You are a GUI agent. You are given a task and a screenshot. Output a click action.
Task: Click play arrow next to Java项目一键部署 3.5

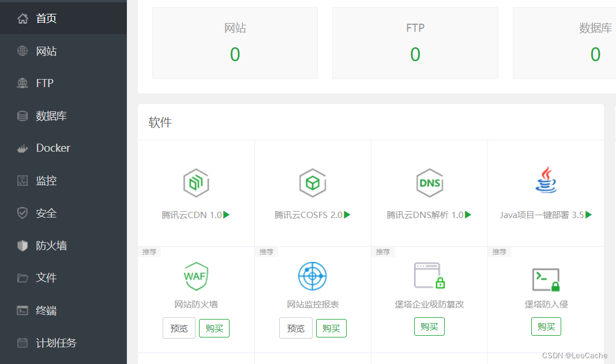(x=588, y=215)
